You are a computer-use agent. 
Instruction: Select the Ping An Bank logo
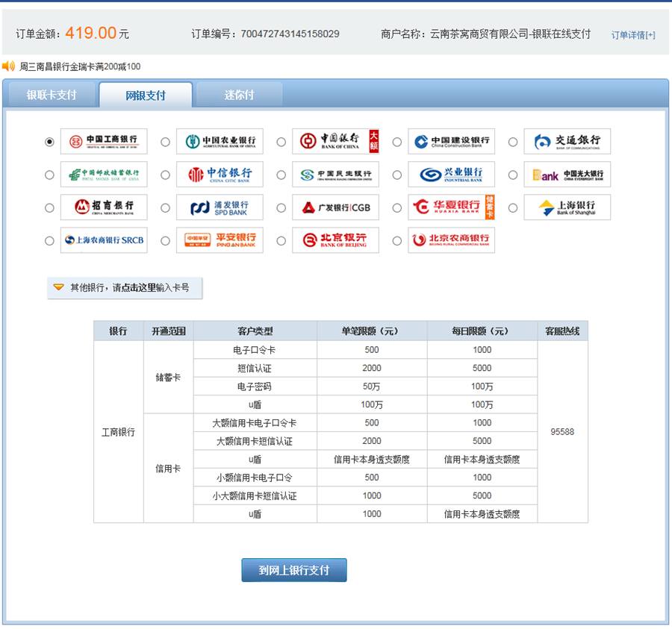pyautogui.click(x=220, y=240)
